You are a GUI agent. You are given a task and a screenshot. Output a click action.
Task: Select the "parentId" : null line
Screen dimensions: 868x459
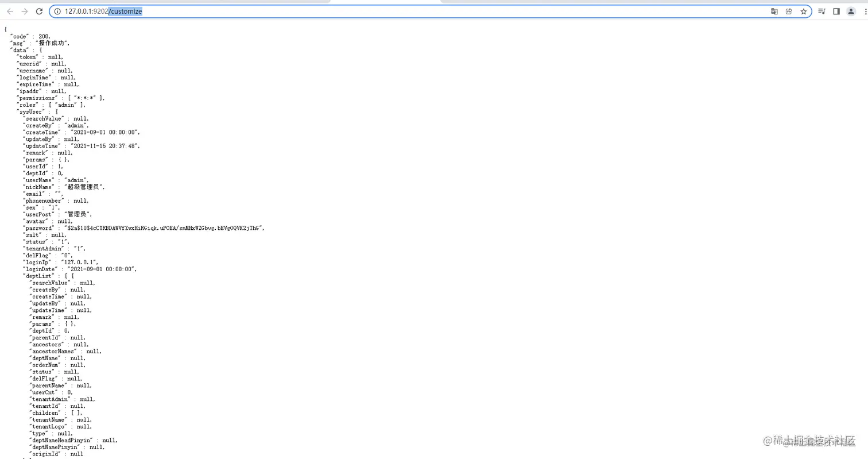coord(57,338)
